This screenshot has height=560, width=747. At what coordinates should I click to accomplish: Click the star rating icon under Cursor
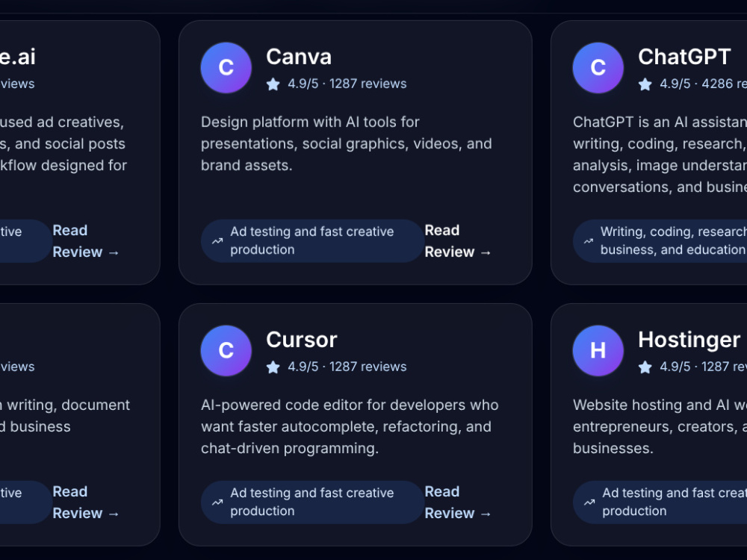273,367
